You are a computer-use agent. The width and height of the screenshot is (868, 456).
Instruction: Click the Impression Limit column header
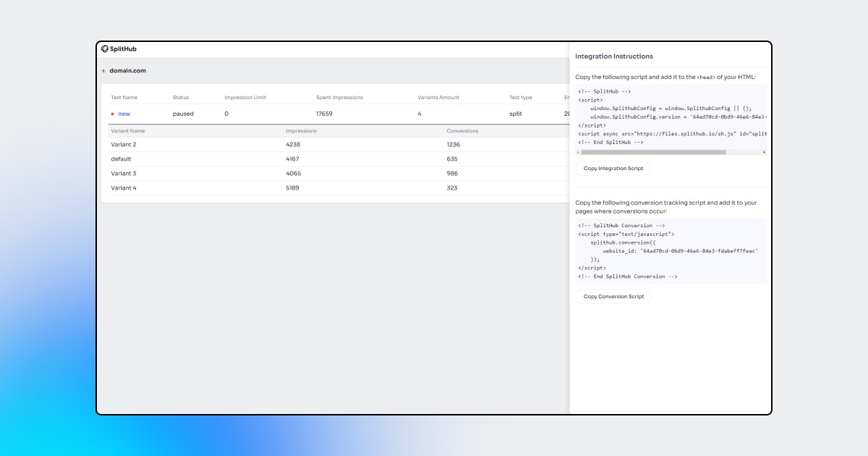click(x=245, y=98)
